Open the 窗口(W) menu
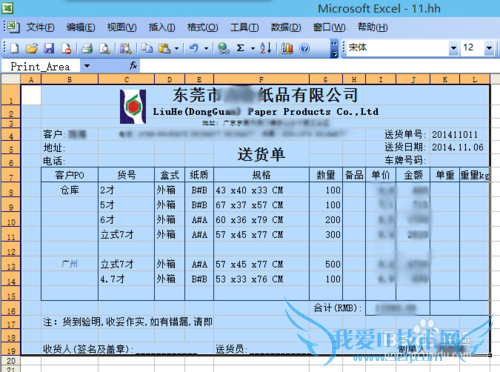The image size is (500, 372). [x=329, y=27]
